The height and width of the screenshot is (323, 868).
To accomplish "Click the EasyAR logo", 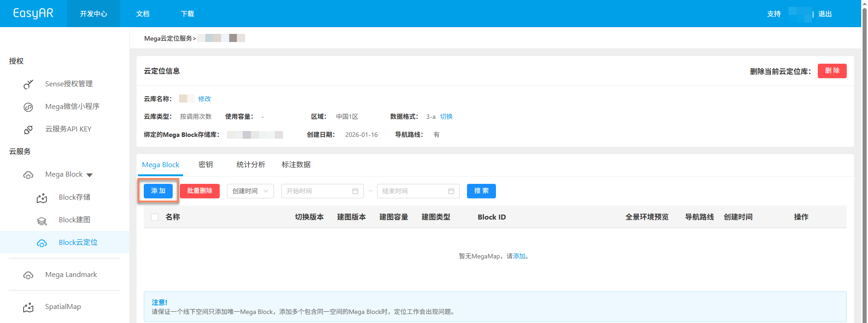I will coord(33,14).
